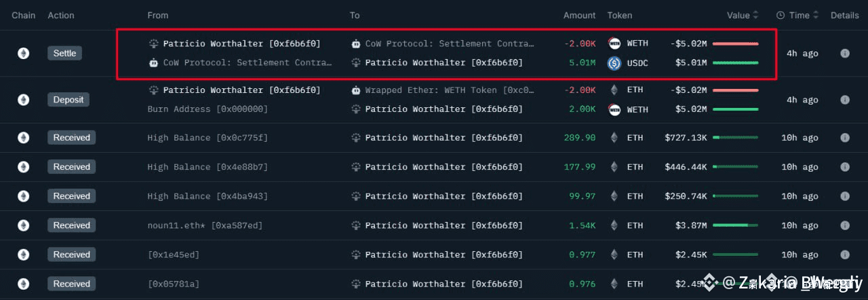868x300 pixels.
Task: Click info icon for 289.90 ETH transfer
Action: pyautogui.click(x=844, y=138)
